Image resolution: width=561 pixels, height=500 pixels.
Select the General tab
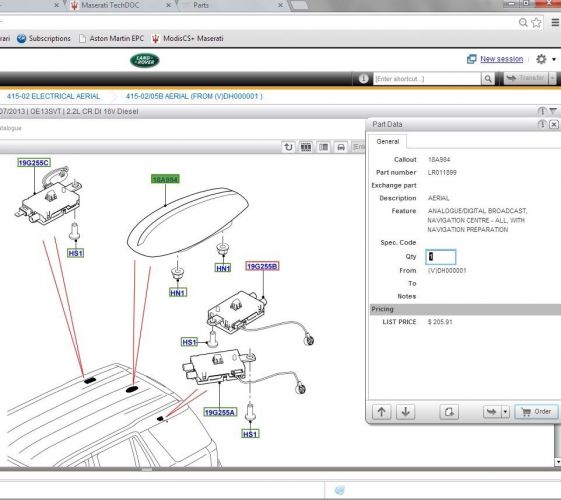[387, 142]
